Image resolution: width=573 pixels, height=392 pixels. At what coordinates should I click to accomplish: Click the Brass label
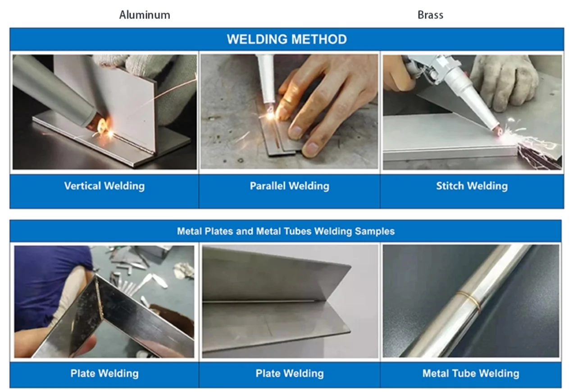[x=430, y=15]
